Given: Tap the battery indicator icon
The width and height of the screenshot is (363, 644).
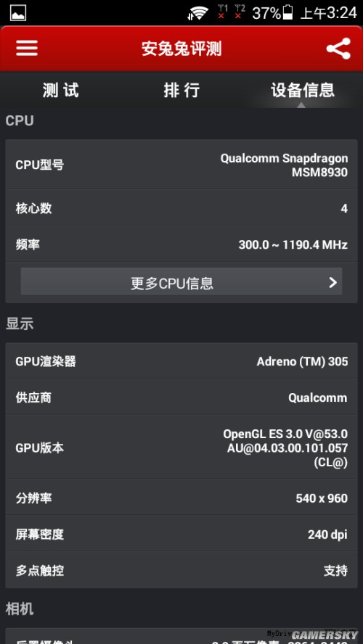Looking at the screenshot, I should point(287,12).
